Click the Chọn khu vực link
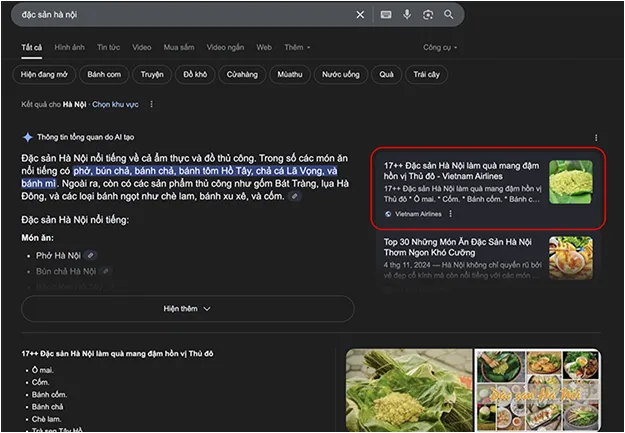 click(x=116, y=104)
